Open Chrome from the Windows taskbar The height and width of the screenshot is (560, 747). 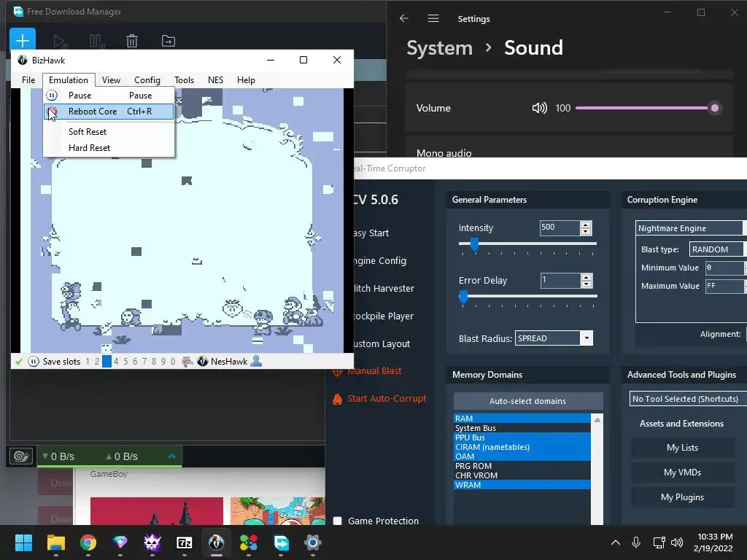(88, 542)
